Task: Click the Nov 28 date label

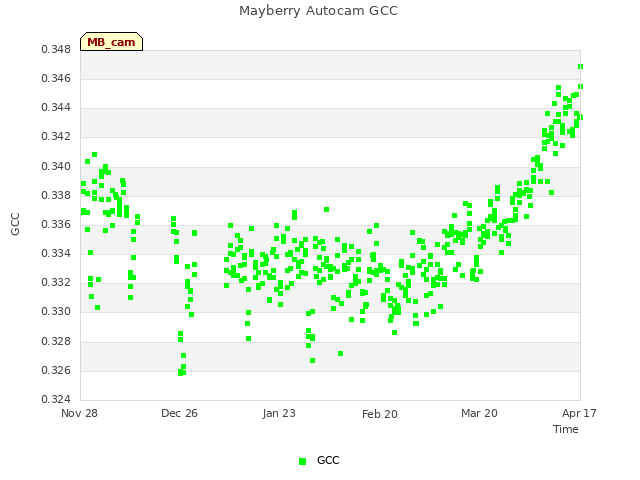Action: 79,413
